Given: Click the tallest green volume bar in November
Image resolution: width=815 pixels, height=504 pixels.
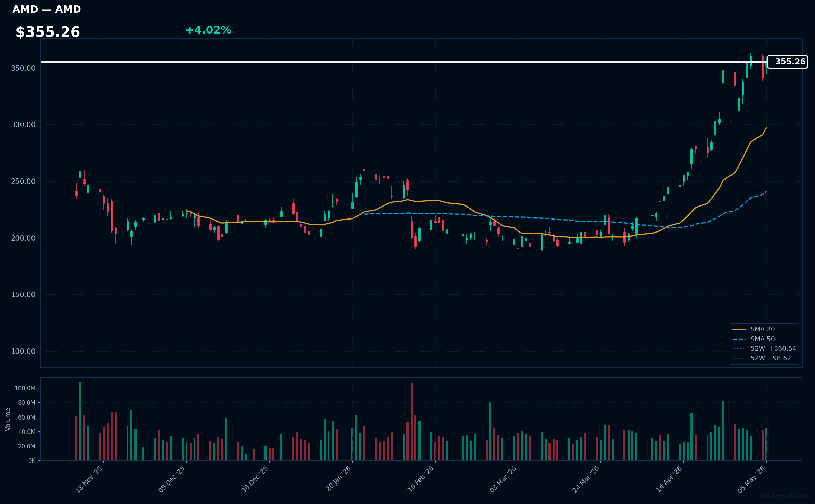Looking at the screenshot, I should point(80,421).
